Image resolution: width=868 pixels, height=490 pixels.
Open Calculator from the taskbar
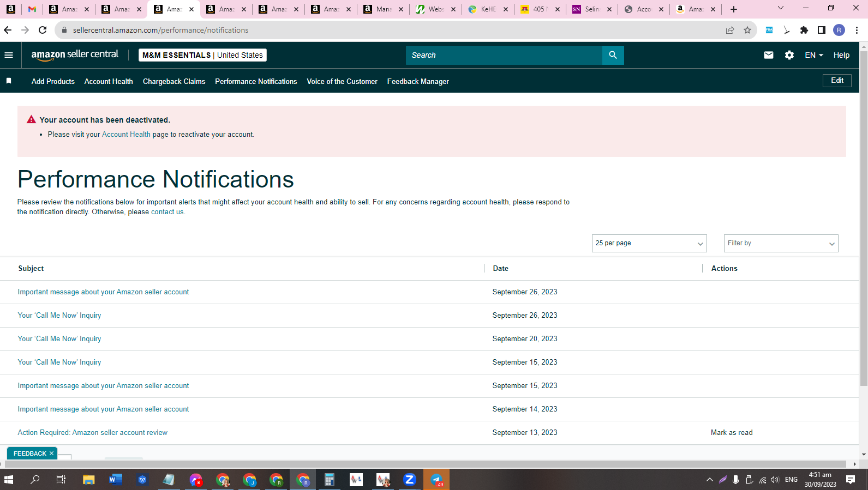329,480
